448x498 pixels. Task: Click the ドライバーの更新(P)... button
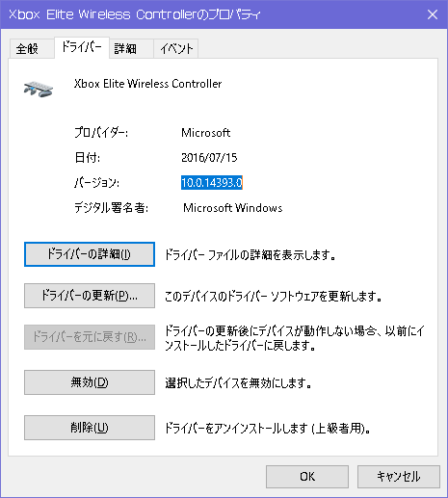pos(90,296)
